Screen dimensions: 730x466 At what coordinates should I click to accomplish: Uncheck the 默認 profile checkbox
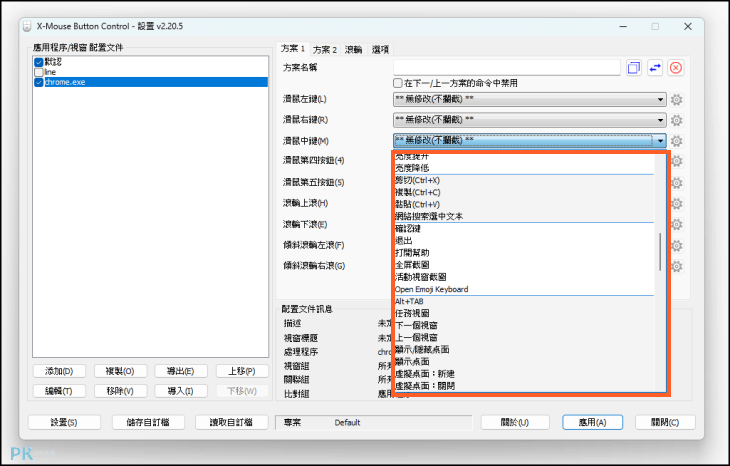point(39,62)
